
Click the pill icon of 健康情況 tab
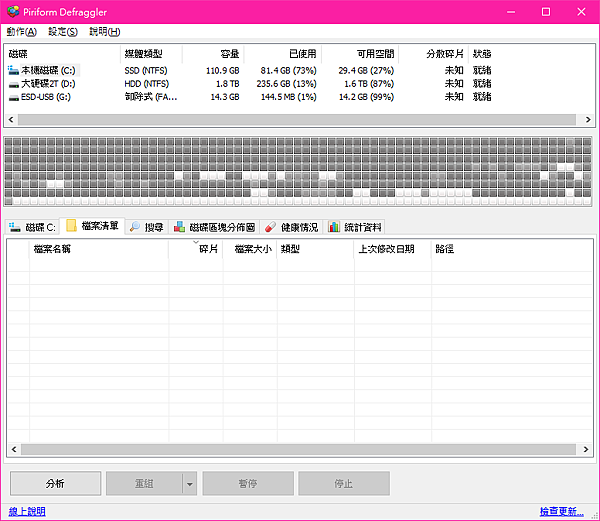pyautogui.click(x=271, y=227)
